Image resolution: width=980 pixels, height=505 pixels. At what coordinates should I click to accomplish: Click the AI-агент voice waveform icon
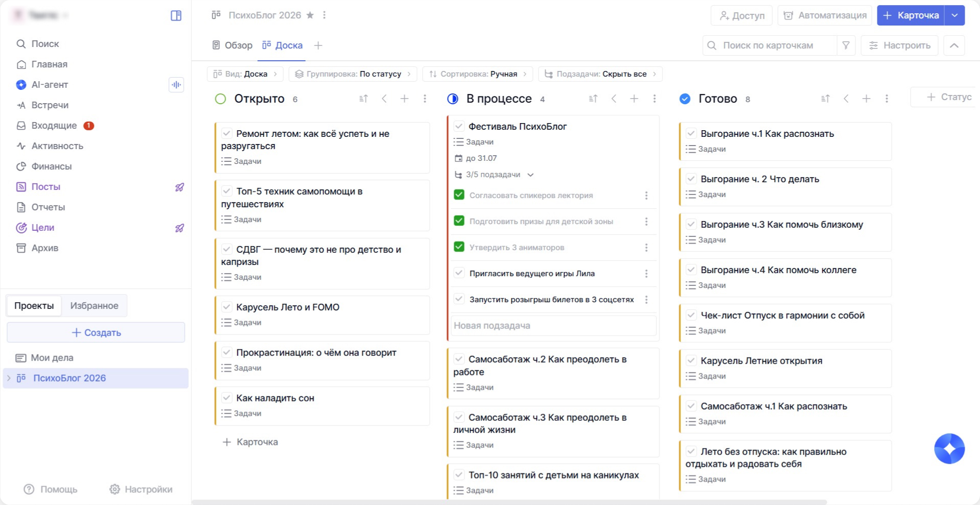[176, 85]
